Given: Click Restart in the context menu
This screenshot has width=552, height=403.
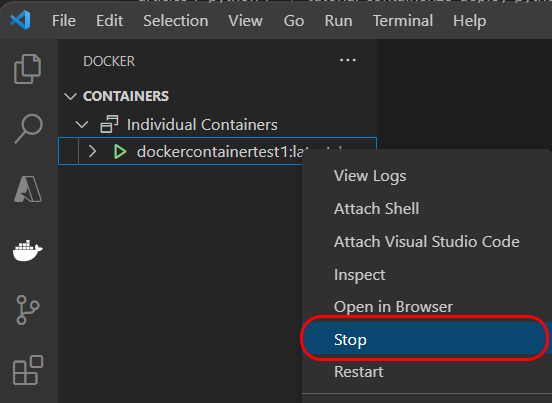Looking at the screenshot, I should click(358, 372).
